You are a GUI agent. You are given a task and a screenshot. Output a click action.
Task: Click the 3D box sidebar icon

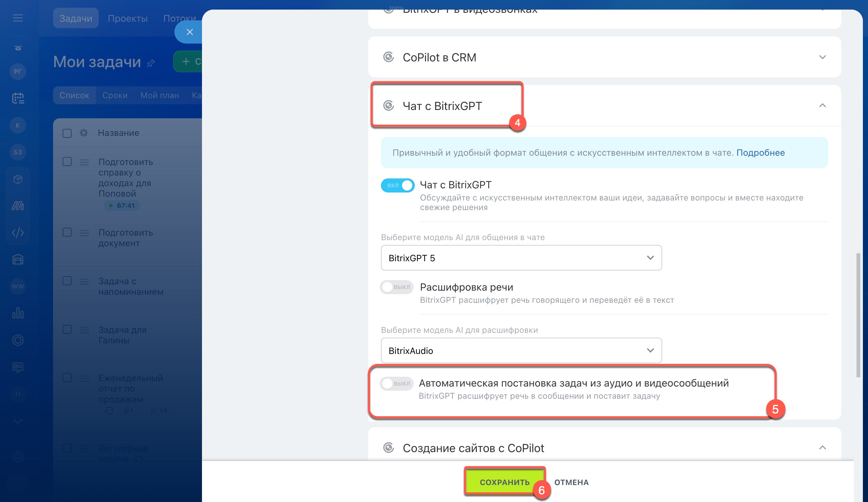click(18, 179)
